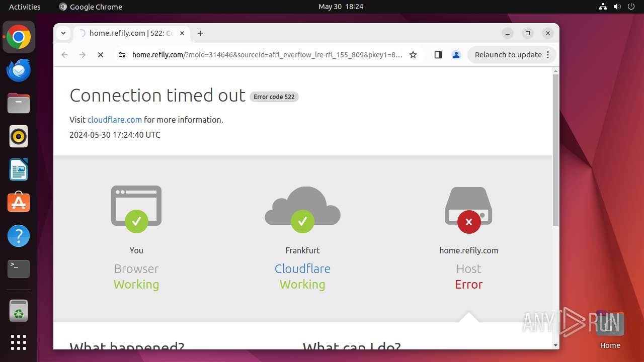Screen dimensions: 644x362
Task: Open the power menu icon
Action: tap(631, 7)
